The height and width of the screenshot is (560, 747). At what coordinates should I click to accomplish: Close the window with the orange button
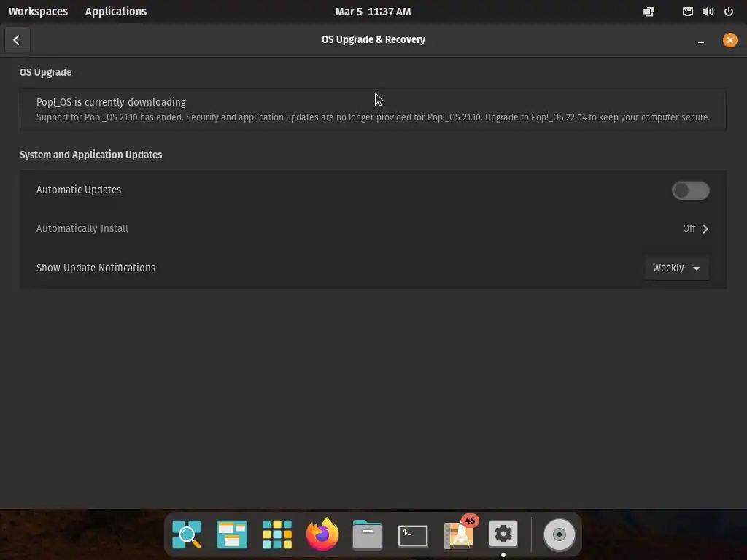pyautogui.click(x=729, y=40)
